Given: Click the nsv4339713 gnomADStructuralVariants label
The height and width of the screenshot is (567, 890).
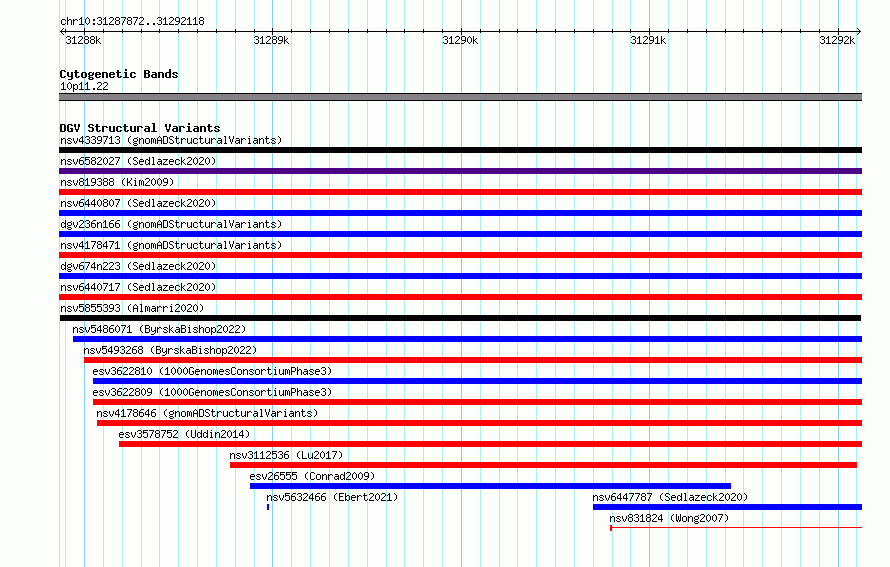Looking at the screenshot, I should tap(171, 140).
